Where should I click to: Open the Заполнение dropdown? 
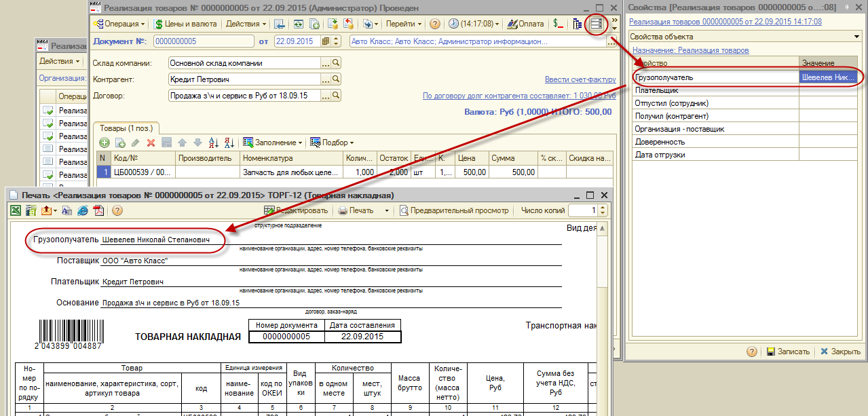(273, 143)
